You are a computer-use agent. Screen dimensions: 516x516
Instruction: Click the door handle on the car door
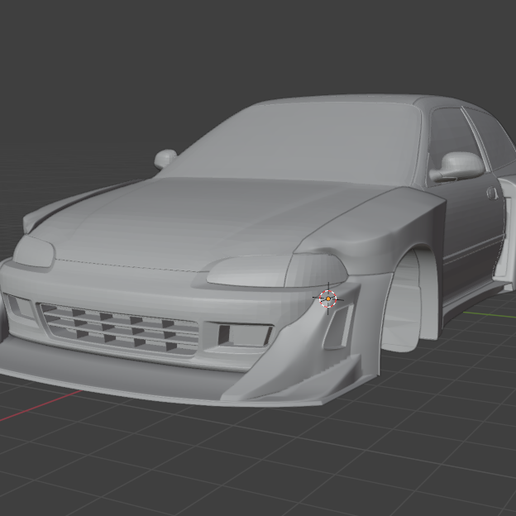click(x=492, y=193)
